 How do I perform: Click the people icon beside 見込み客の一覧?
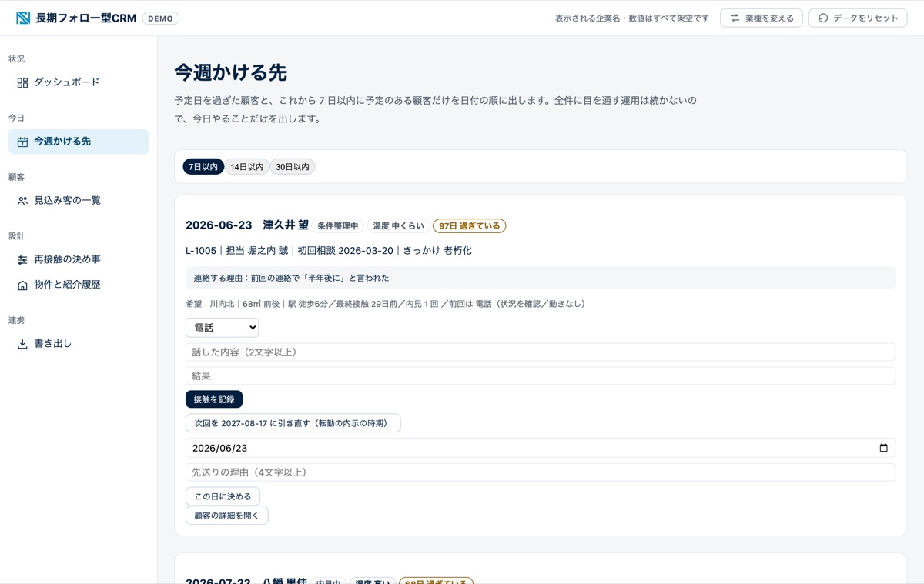[x=22, y=201]
